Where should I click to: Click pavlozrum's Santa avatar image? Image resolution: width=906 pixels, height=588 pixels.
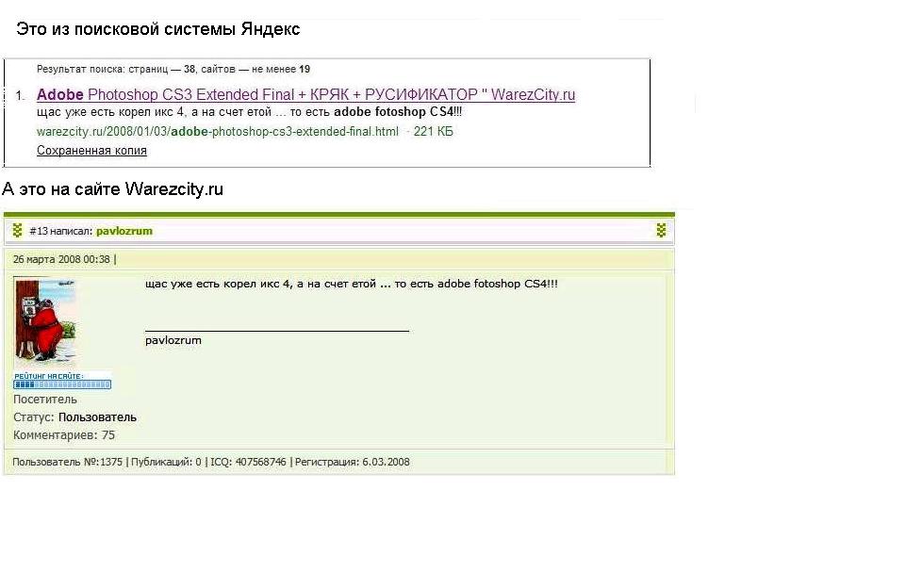pos(45,323)
